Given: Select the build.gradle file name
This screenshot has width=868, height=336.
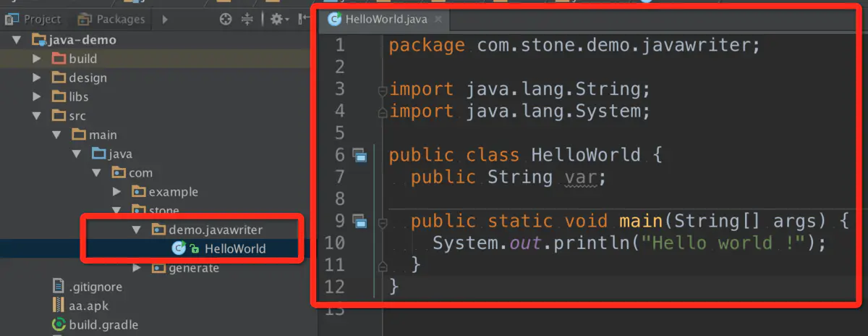Looking at the screenshot, I should 103,324.
